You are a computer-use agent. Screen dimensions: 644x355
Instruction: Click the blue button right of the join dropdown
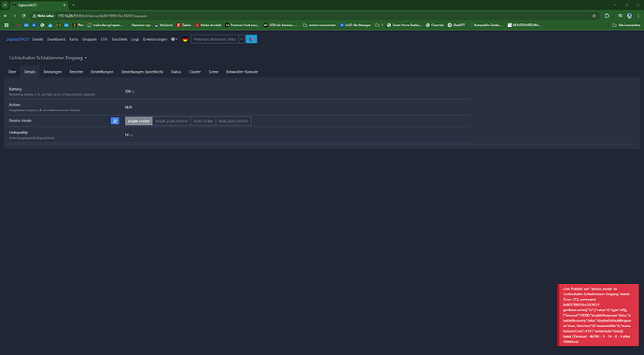tap(251, 39)
